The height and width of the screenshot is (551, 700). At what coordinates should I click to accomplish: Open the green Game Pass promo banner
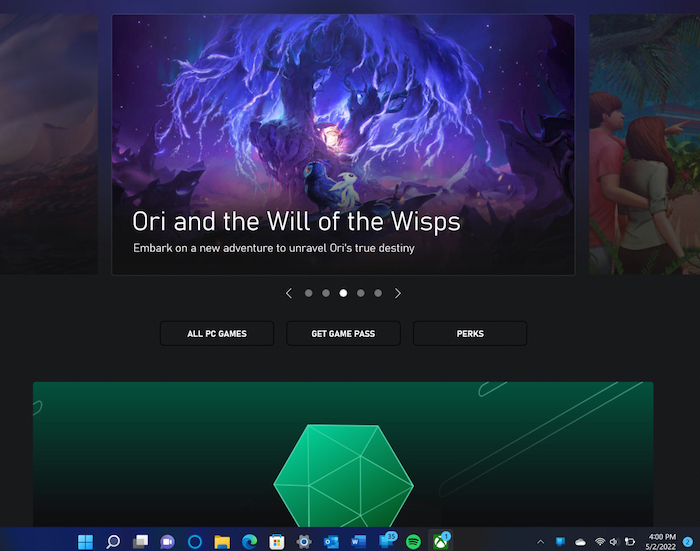[x=343, y=454]
